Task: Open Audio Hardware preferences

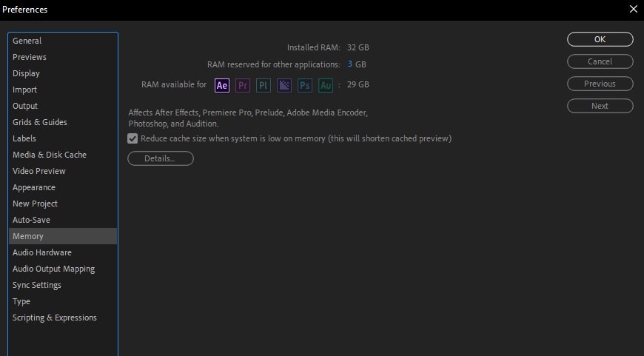Action: 63,252
